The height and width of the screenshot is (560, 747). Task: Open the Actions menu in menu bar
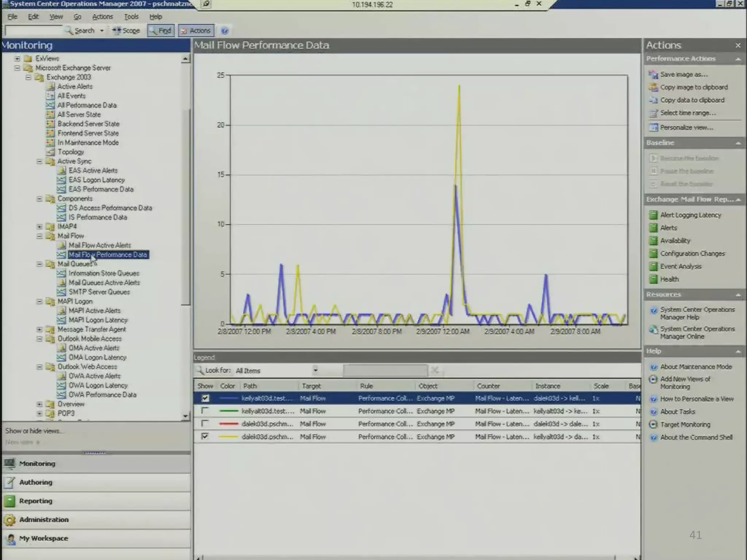click(x=102, y=17)
